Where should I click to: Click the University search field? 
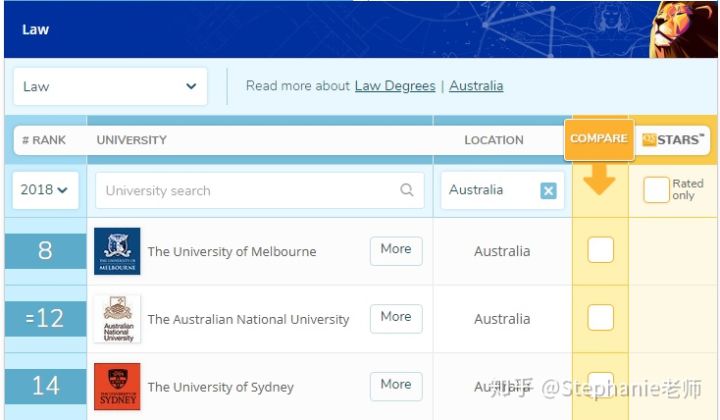point(259,190)
